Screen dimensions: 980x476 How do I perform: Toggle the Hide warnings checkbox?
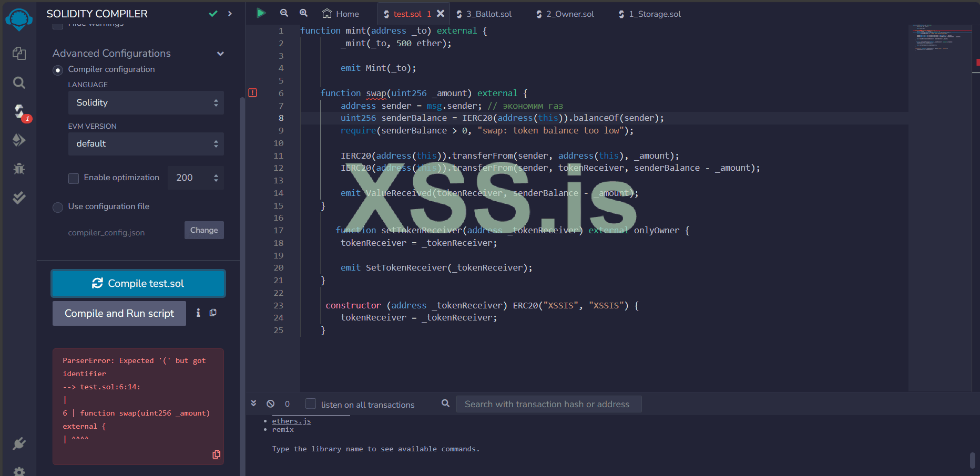point(58,25)
